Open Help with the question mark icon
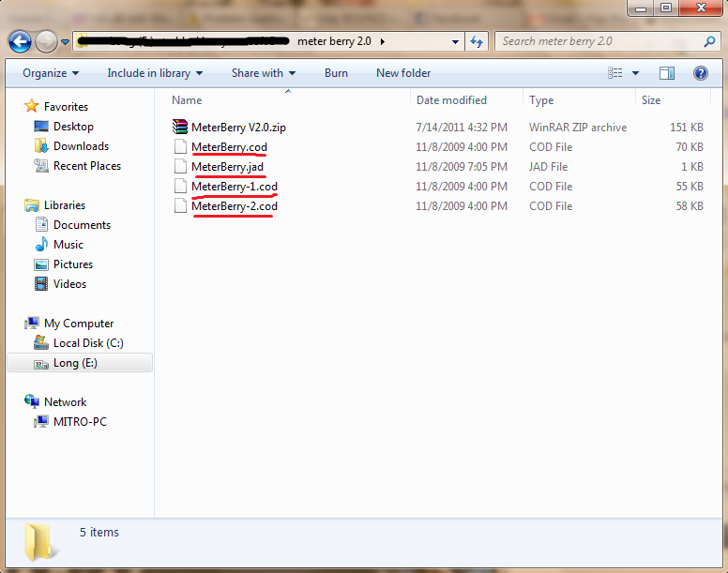The width and height of the screenshot is (728, 573). tap(701, 73)
